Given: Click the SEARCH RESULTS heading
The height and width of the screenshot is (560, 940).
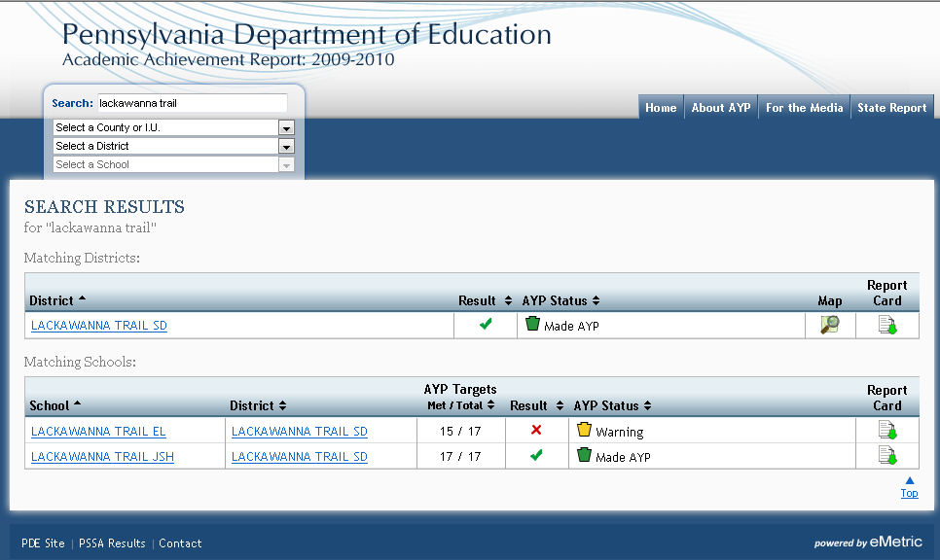Looking at the screenshot, I should [x=104, y=207].
